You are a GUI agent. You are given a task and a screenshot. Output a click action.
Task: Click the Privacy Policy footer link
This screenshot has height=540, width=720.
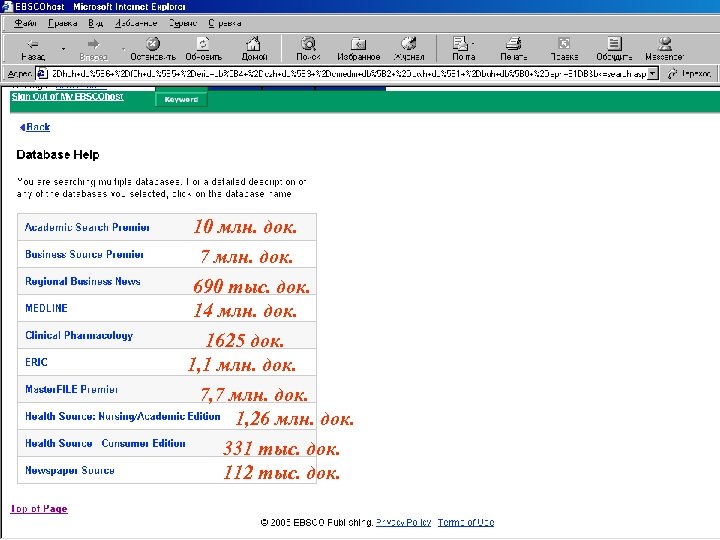tap(403, 523)
